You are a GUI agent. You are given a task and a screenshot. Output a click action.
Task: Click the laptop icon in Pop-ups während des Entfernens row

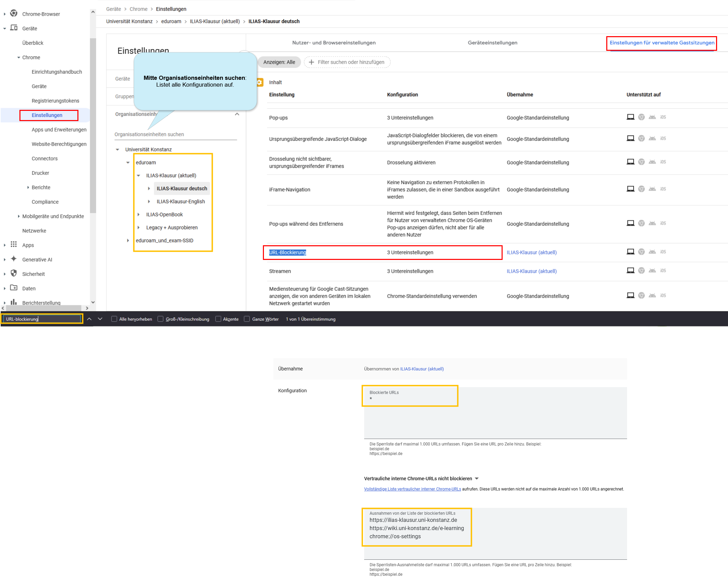point(630,223)
